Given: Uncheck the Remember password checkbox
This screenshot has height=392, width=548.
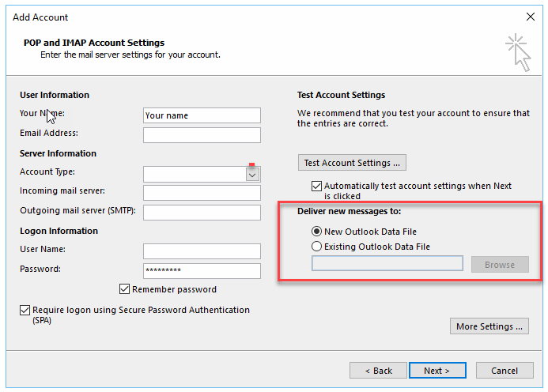Looking at the screenshot, I should pyautogui.click(x=124, y=289).
